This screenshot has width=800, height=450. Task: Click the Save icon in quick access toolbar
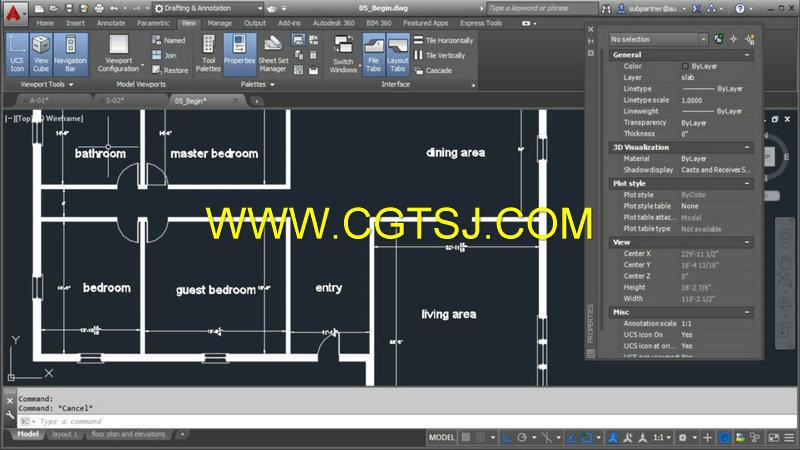coord(69,8)
